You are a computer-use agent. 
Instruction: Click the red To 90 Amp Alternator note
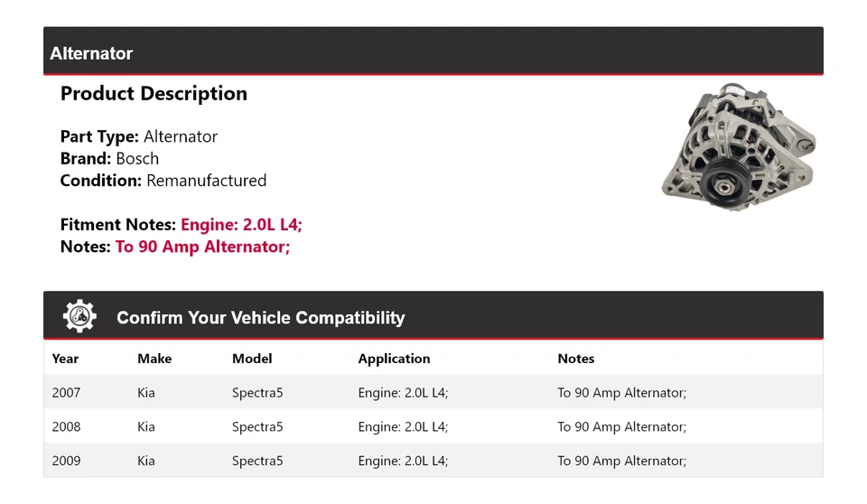tap(202, 247)
